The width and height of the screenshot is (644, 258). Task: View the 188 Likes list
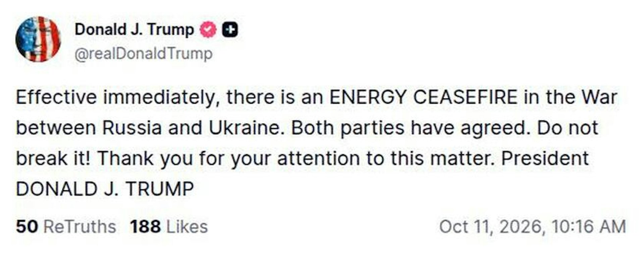coord(169,227)
